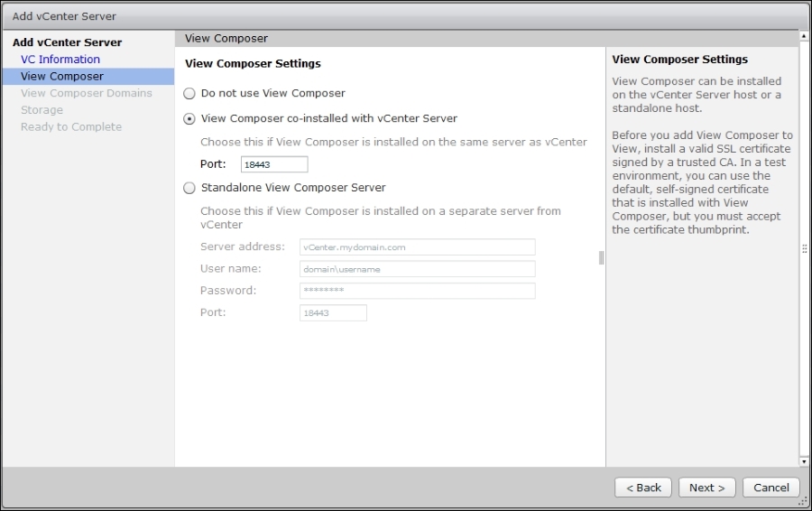Click the help panel splitter handle
Screen dimensions: 812x511
click(601, 258)
